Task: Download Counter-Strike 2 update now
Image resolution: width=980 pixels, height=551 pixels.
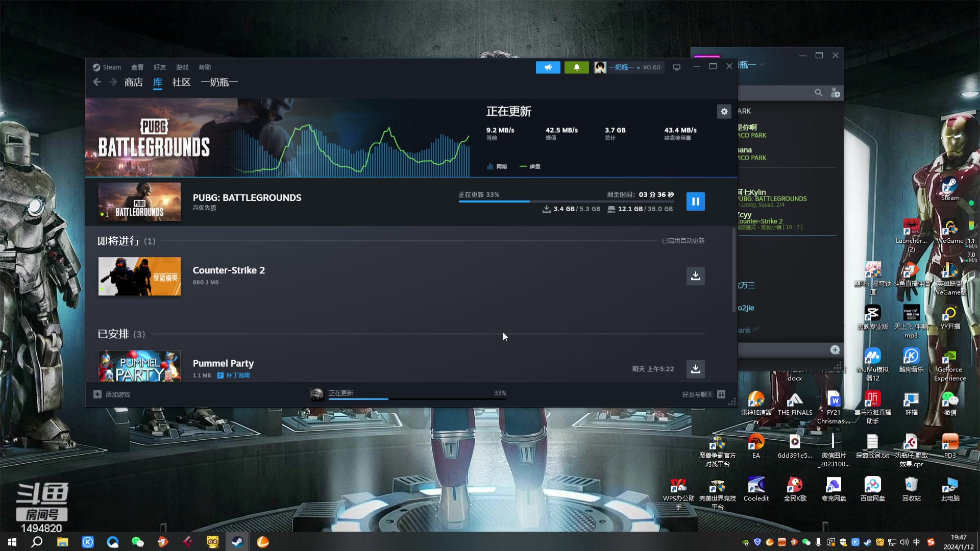Action: click(x=695, y=276)
